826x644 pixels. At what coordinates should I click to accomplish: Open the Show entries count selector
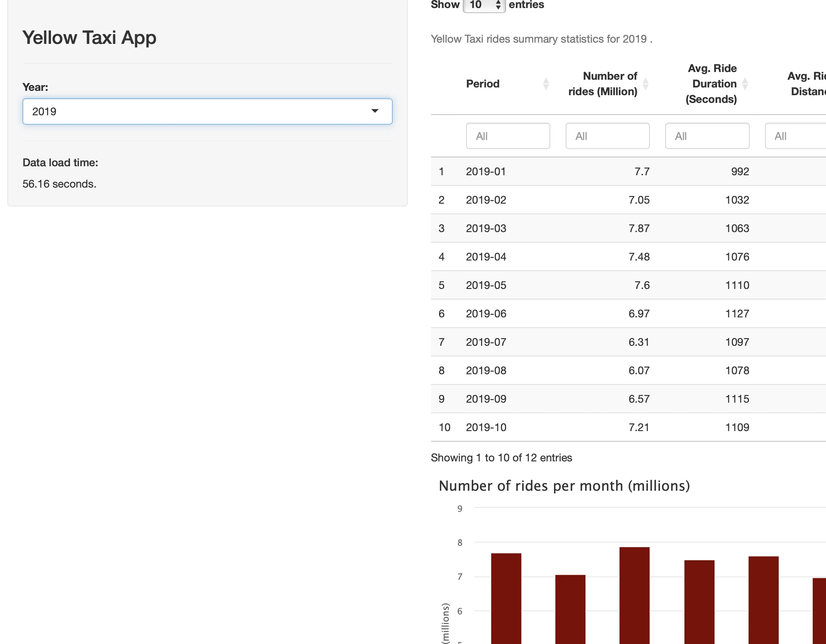[x=484, y=5]
